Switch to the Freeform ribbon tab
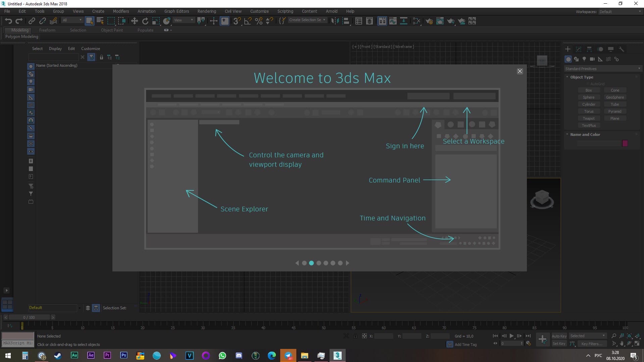Image resolution: width=644 pixels, height=362 pixels. click(47, 30)
